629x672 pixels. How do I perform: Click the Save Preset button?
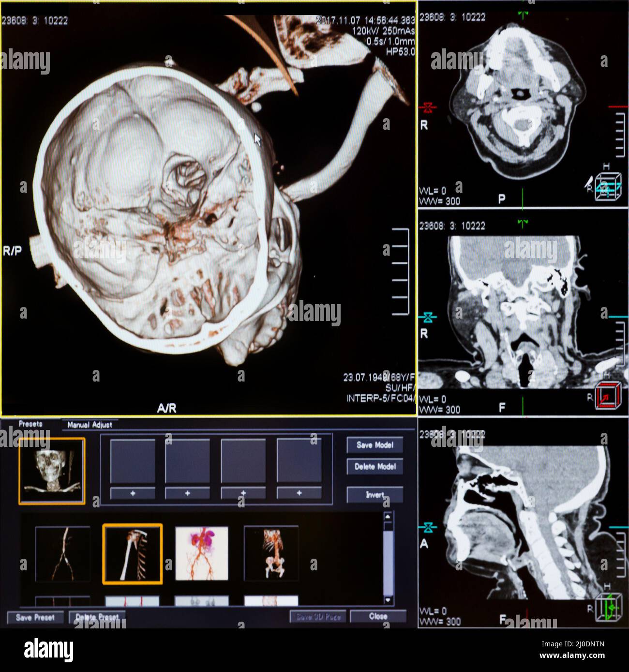(35, 617)
